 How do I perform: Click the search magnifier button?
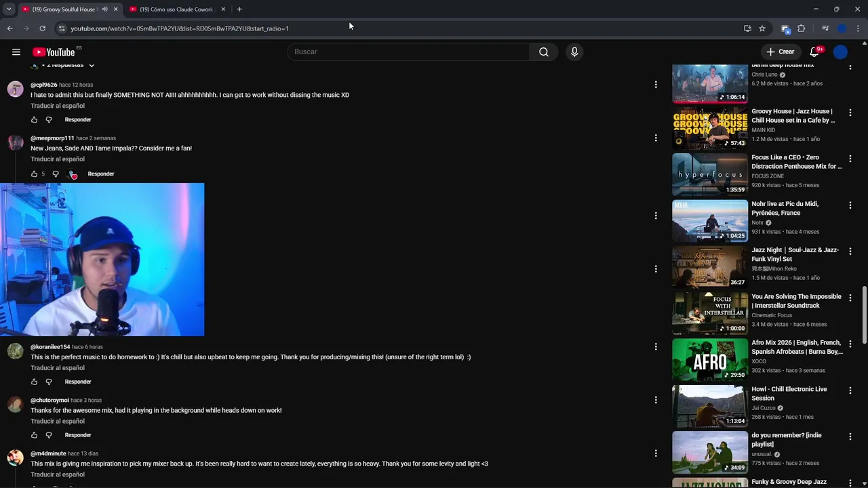coord(544,52)
